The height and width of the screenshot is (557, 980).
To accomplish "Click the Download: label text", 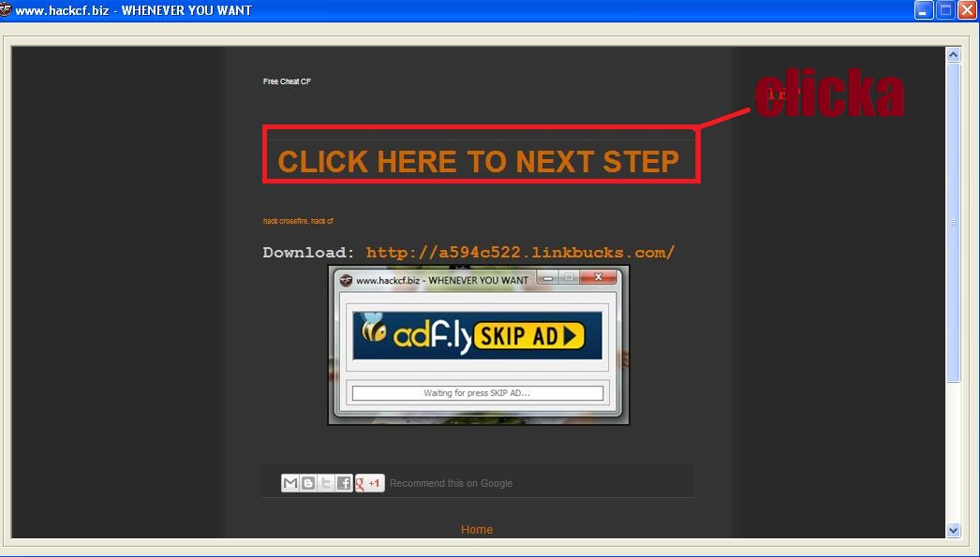I will [309, 252].
